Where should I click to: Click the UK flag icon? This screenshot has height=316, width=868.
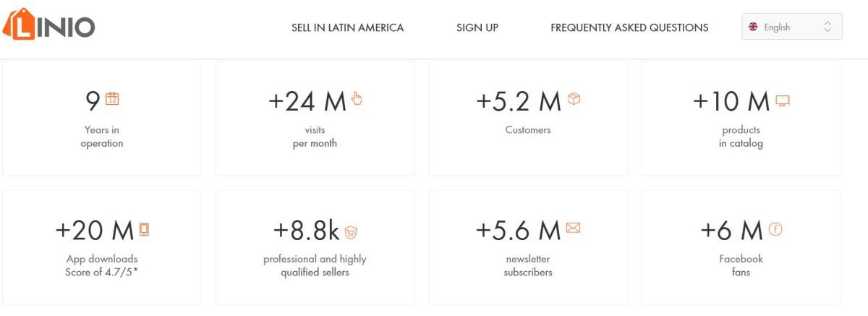[x=753, y=27]
